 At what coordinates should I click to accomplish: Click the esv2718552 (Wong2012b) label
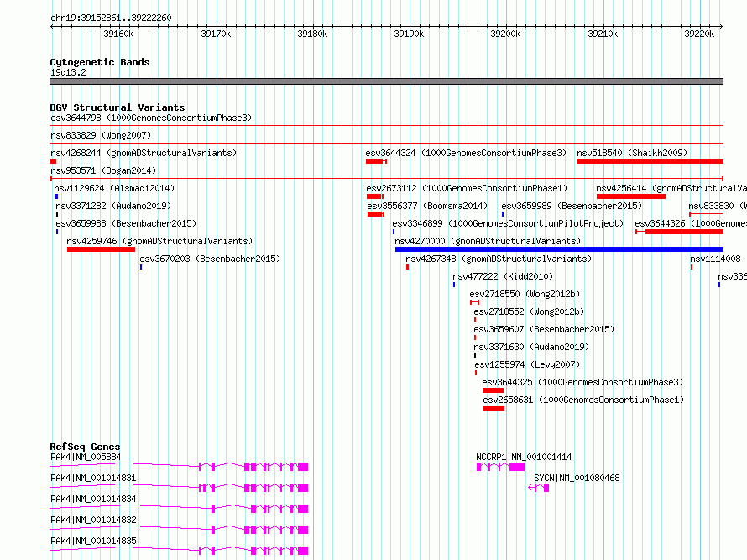(x=529, y=311)
